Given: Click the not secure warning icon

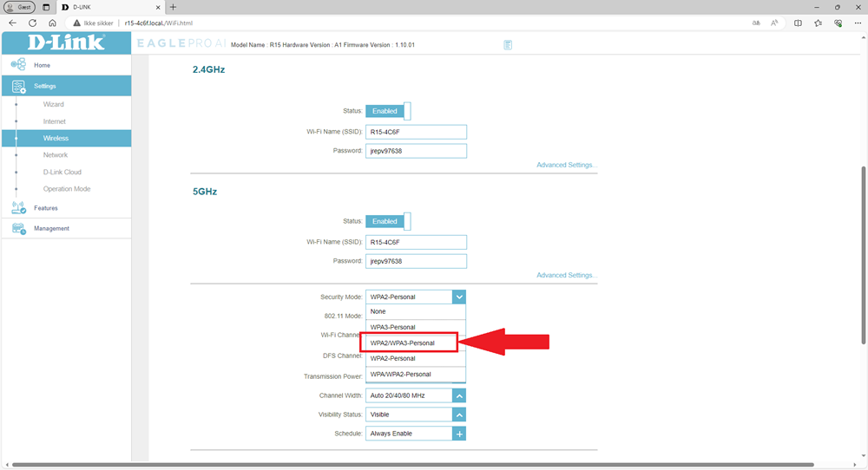Looking at the screenshot, I should click(x=77, y=23).
